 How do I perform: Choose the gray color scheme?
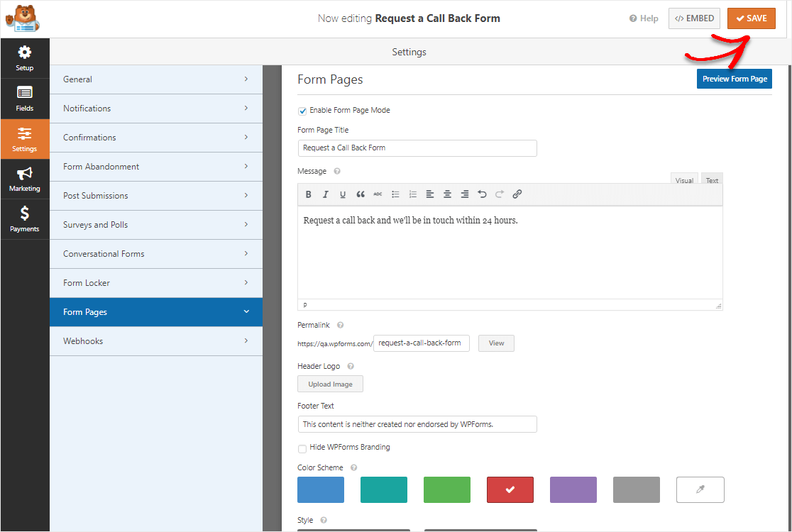pos(637,489)
